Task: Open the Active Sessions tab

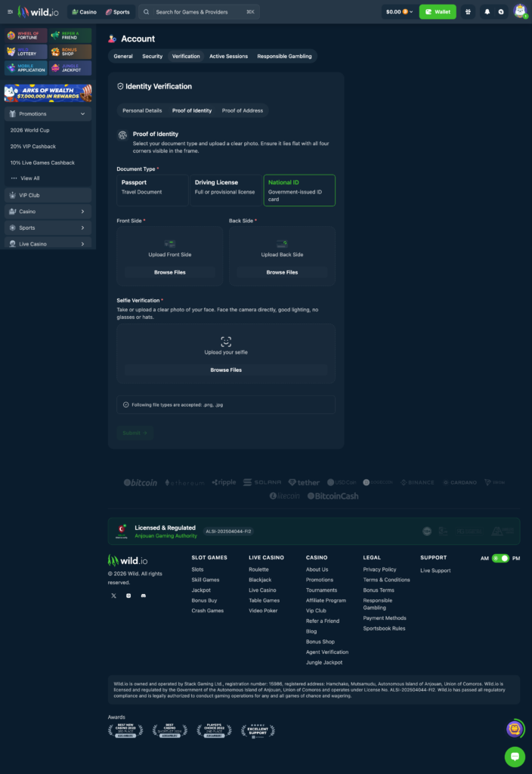Action: point(228,56)
